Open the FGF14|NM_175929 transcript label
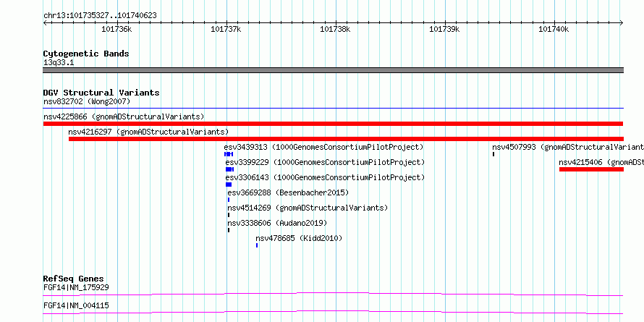 pyautogui.click(x=76, y=287)
